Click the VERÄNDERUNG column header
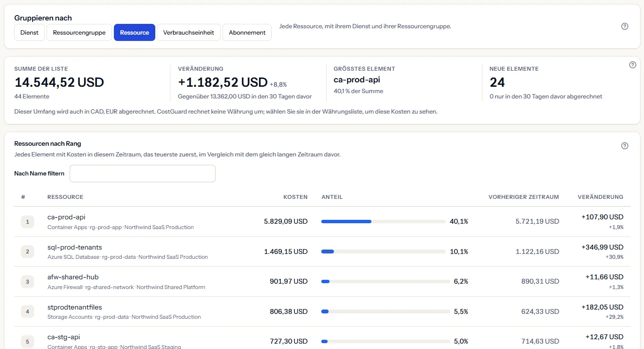The width and height of the screenshot is (644, 349). pyautogui.click(x=601, y=197)
